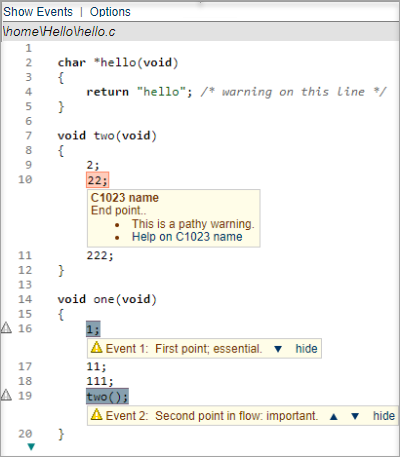Hide the Event 1 message
The height and width of the screenshot is (457, 400).
pyautogui.click(x=306, y=349)
